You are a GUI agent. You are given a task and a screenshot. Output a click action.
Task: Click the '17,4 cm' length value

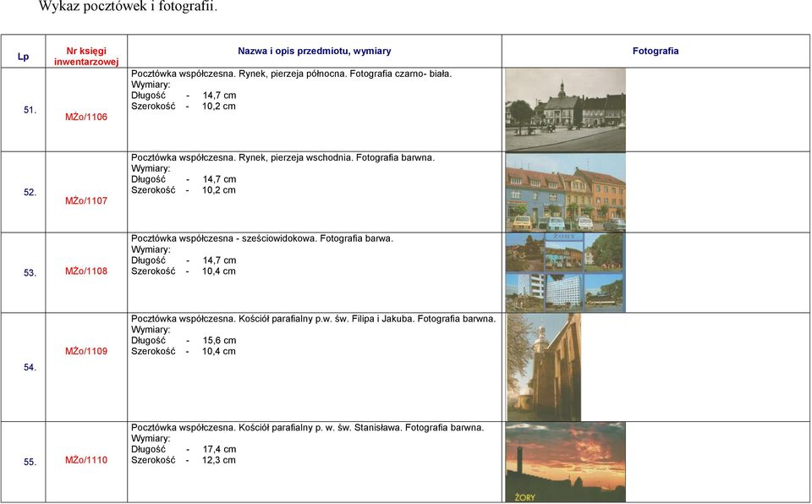click(x=219, y=449)
